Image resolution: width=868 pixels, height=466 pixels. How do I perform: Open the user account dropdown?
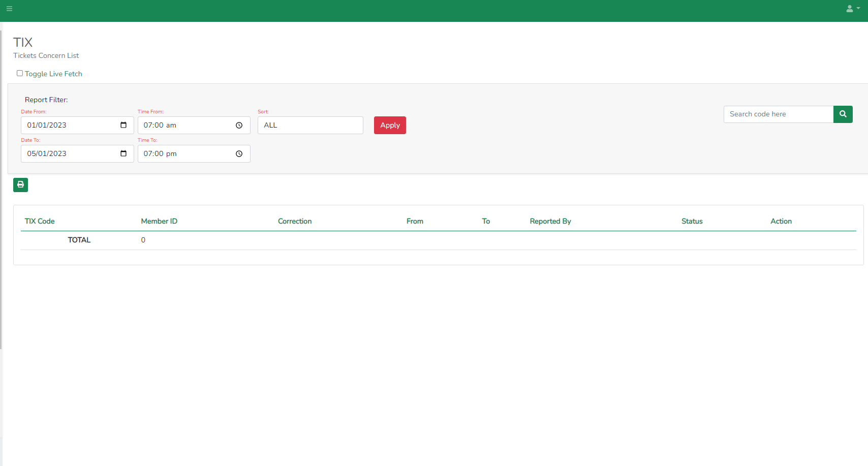click(x=852, y=9)
